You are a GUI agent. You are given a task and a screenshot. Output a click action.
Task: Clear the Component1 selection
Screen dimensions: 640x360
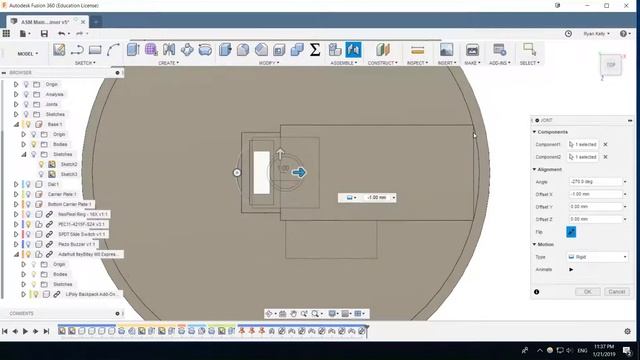[x=606, y=144]
